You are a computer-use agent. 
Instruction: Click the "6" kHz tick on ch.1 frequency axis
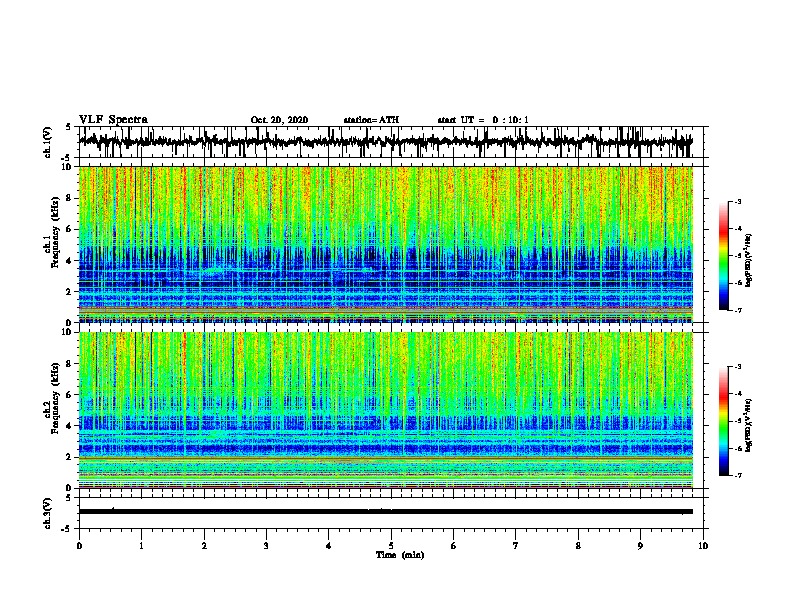(70, 229)
